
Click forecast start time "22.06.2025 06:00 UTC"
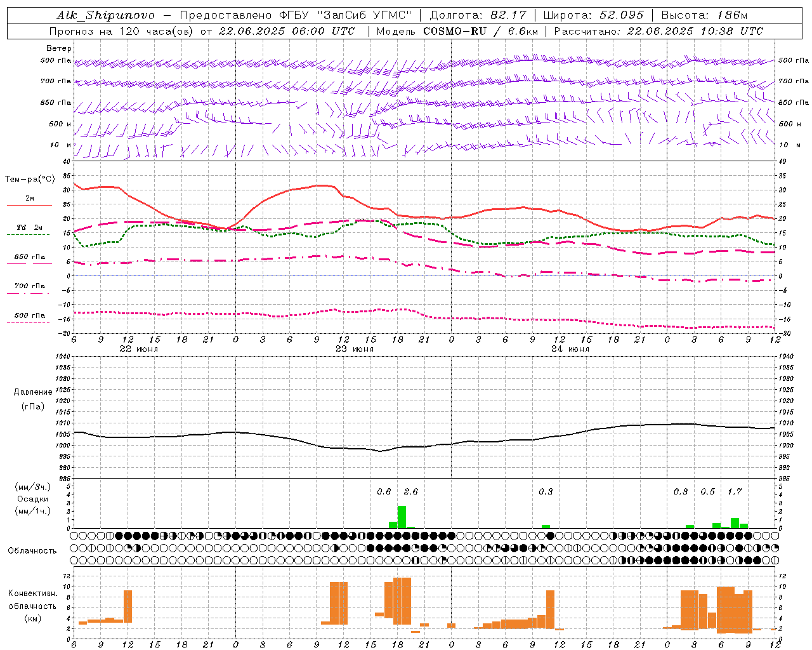pyautogui.click(x=286, y=31)
